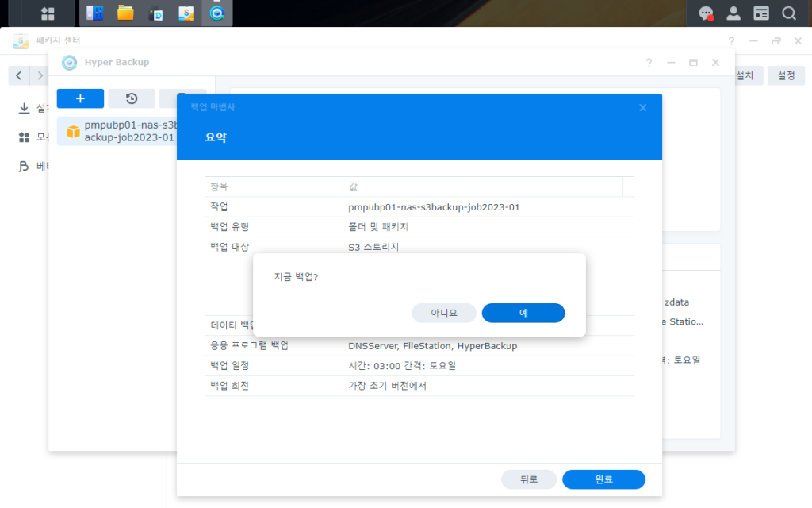The image size is (812, 508).
Task: Select 백업 대상 row label
Action: click(x=229, y=248)
